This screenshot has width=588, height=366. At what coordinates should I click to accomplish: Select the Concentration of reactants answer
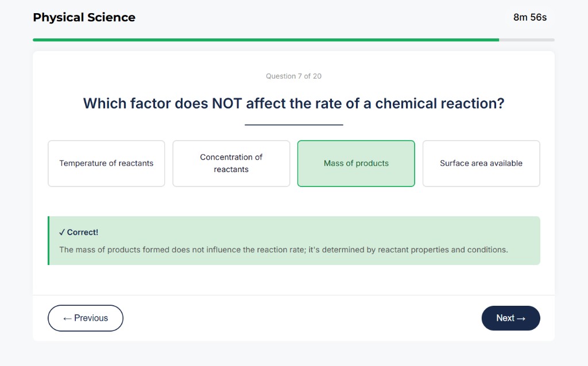(231, 163)
